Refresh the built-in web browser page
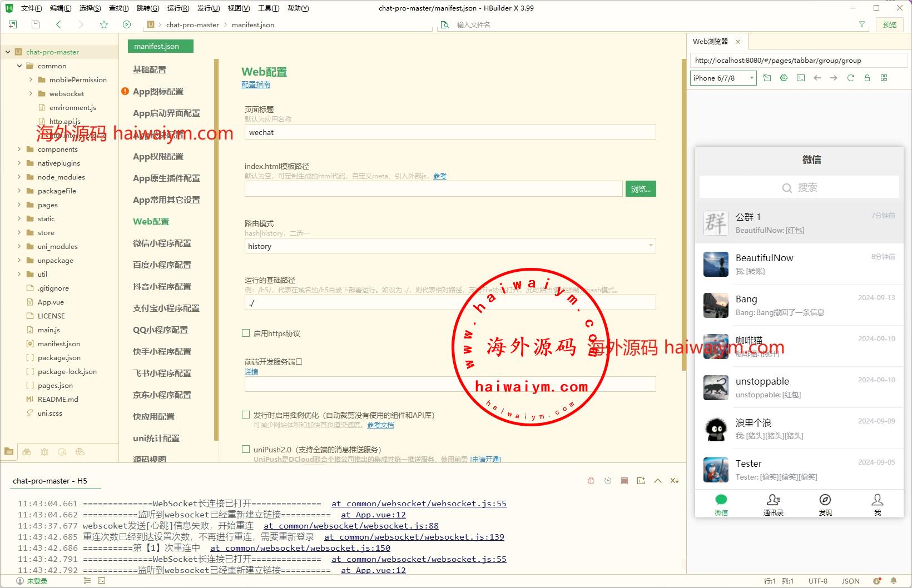 click(x=850, y=78)
